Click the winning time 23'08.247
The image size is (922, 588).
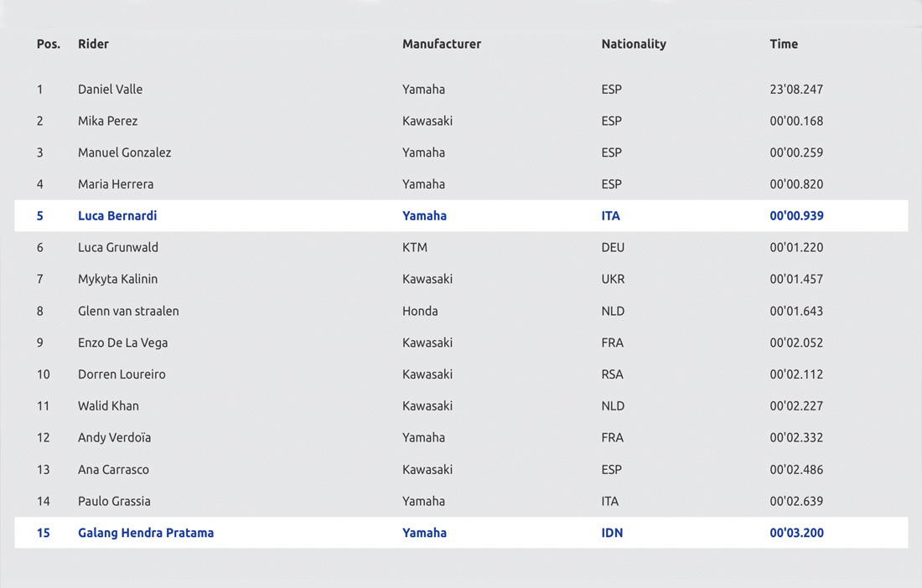[796, 90]
